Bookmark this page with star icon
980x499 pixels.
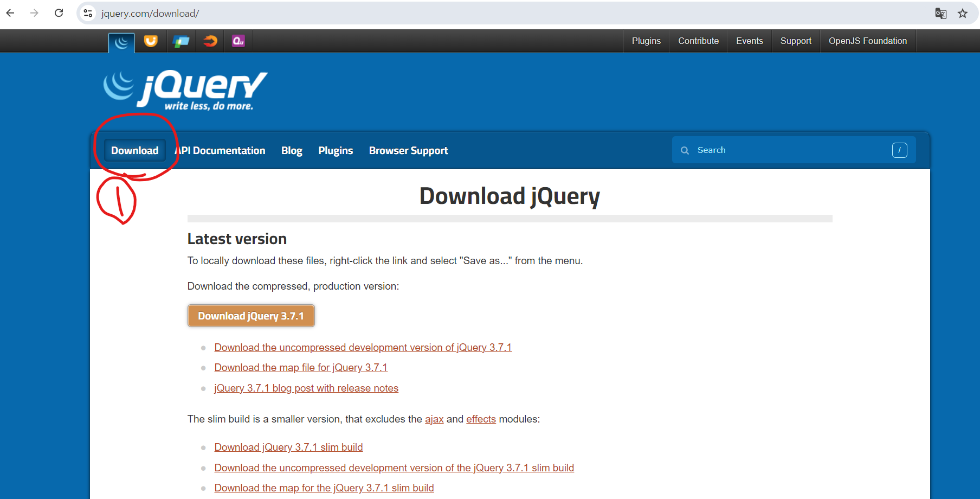[x=963, y=14]
